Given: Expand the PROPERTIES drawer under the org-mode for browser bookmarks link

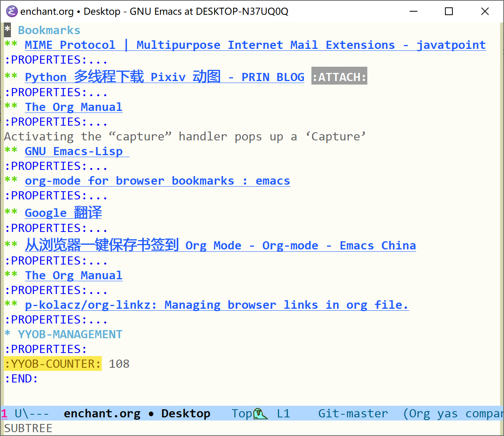Looking at the screenshot, I should (56, 196).
